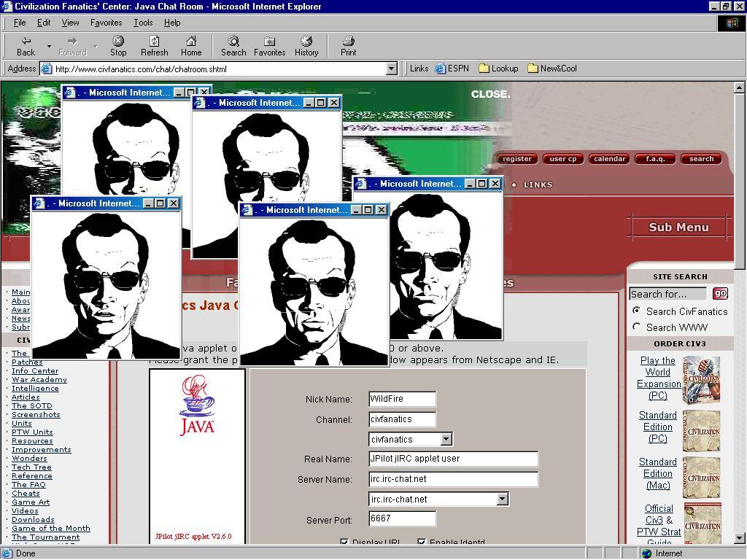Click the Channel text field

point(402,419)
